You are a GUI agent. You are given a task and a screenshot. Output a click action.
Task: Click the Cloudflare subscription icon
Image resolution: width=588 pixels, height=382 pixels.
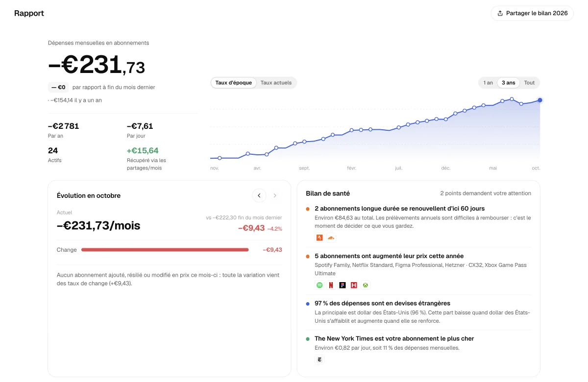(331, 238)
